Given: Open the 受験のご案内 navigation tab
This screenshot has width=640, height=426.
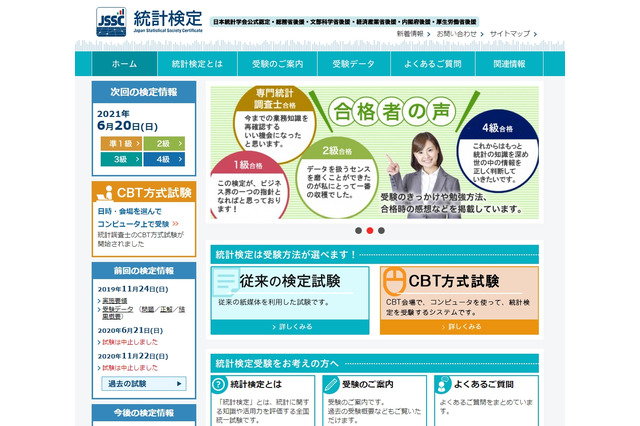Looking at the screenshot, I should tap(277, 64).
